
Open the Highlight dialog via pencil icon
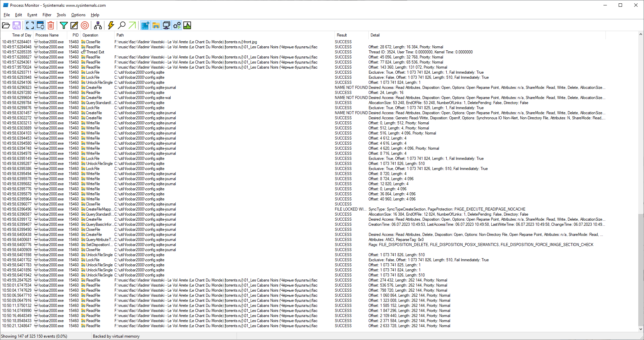(x=74, y=25)
